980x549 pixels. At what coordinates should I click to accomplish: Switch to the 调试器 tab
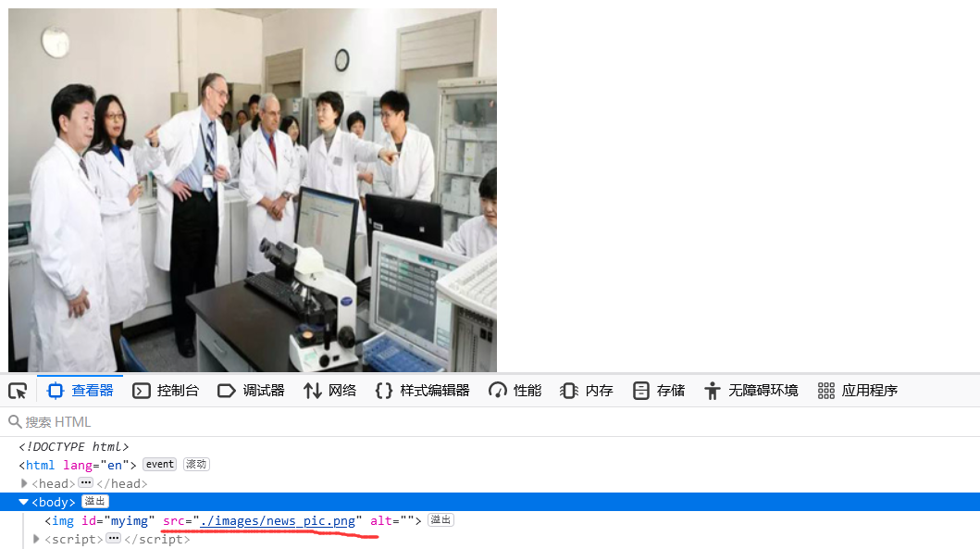pos(251,391)
